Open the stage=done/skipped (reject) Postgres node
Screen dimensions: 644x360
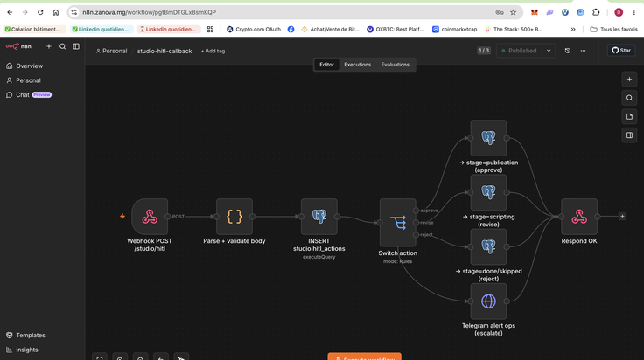[x=488, y=246]
